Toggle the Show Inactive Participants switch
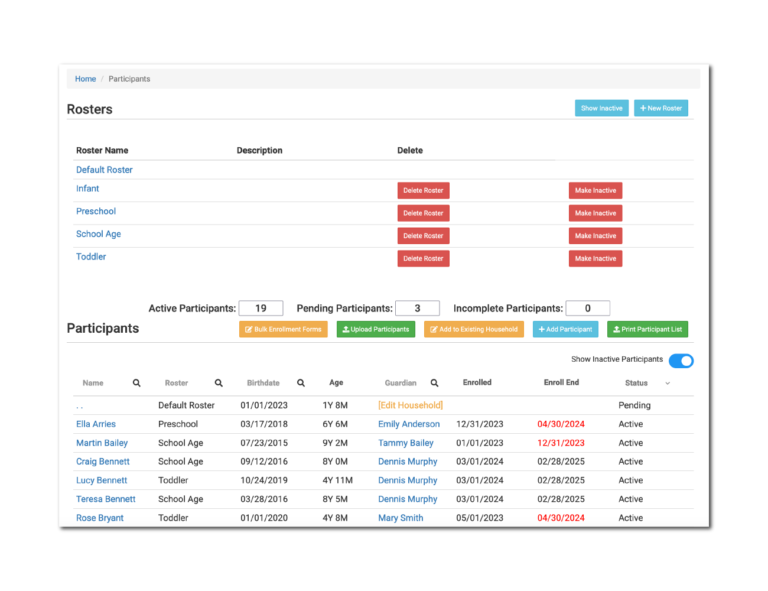The image size is (768, 591). tap(680, 360)
